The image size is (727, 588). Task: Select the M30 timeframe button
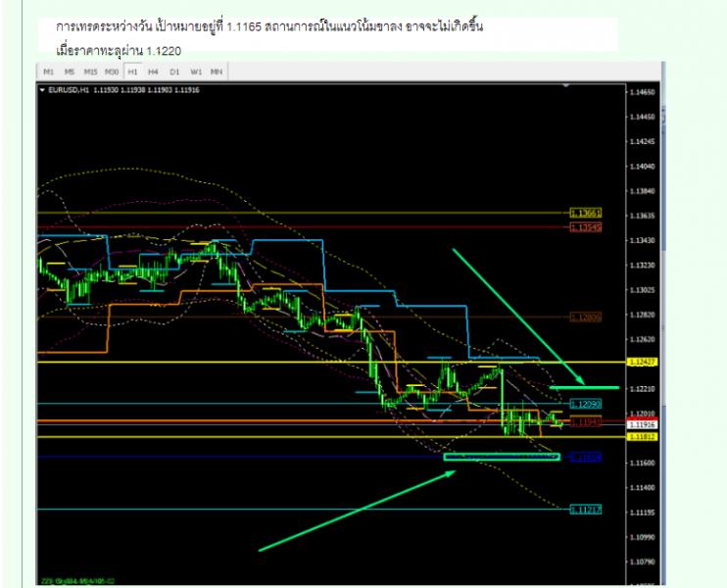pos(113,72)
